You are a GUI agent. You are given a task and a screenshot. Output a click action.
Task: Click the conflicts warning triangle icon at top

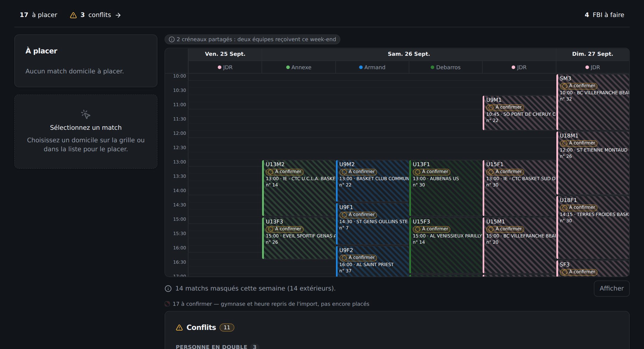click(73, 15)
